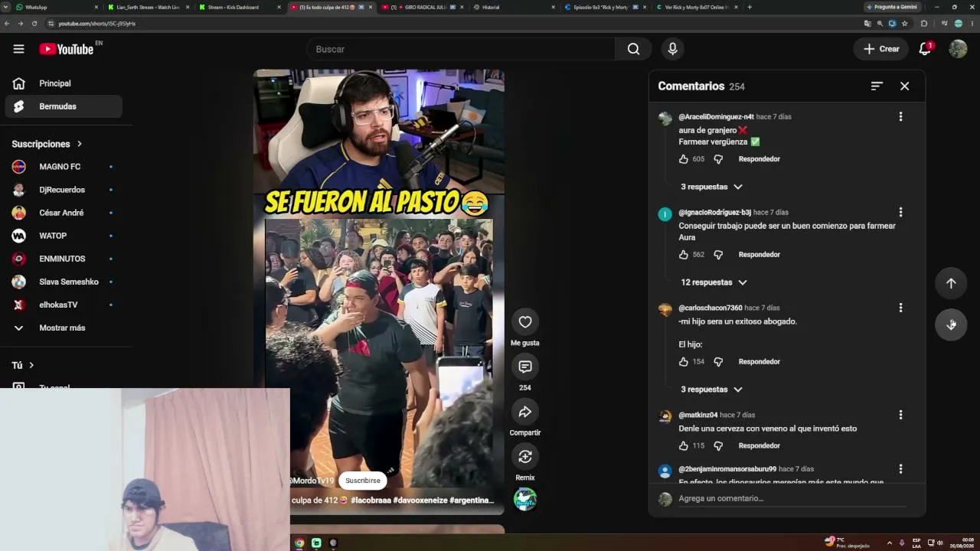Open the YouTube guide hamburger menu

click(18, 49)
